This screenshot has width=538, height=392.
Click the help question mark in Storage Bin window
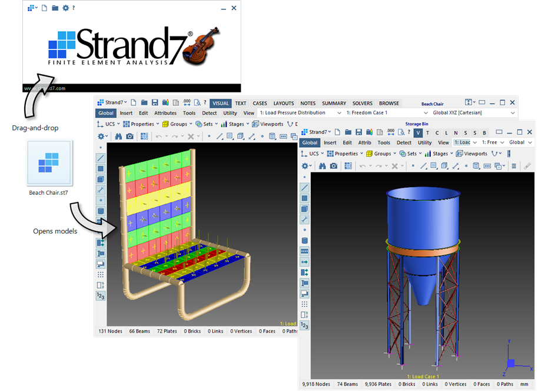tap(409, 132)
